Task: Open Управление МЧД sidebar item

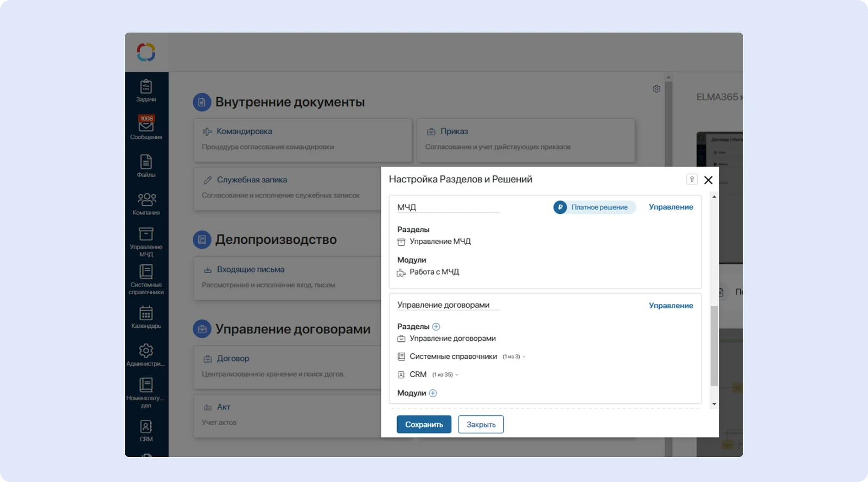Action: [146, 242]
